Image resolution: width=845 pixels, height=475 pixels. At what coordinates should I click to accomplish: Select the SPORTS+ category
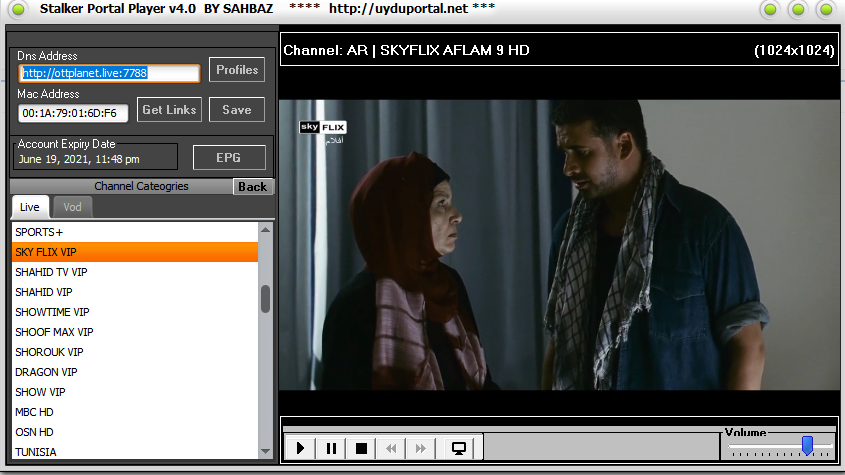tap(135, 232)
